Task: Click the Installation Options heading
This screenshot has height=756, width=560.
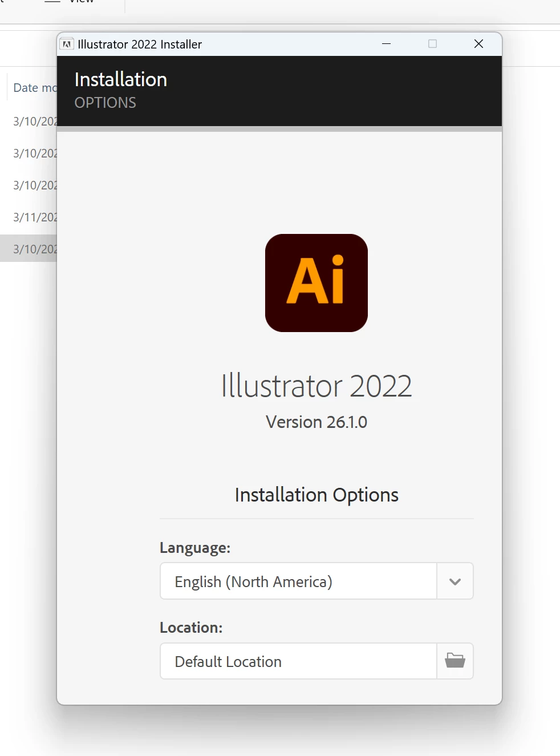Action: click(316, 495)
